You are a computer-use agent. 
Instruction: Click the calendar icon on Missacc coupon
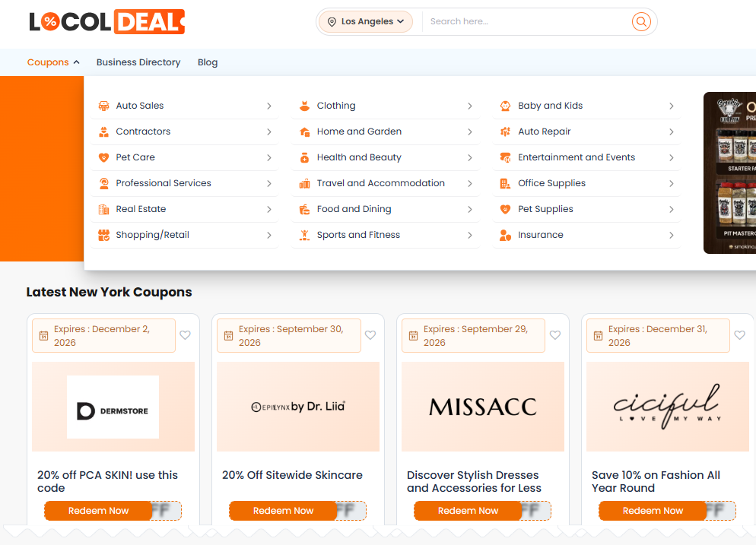pyautogui.click(x=413, y=335)
